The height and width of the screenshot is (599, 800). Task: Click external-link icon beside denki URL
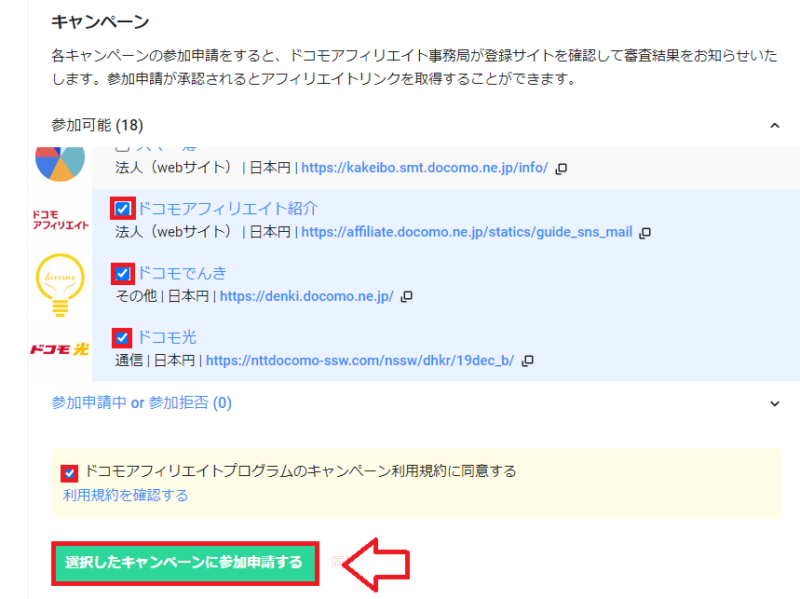[x=407, y=296]
